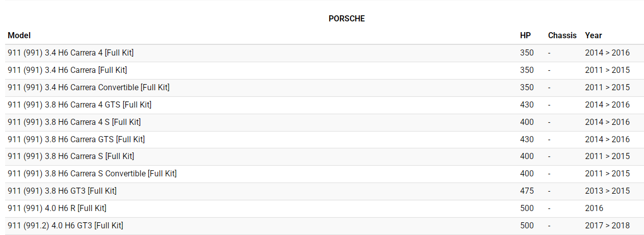644x235 pixels.
Task: Click the PORSCHE table heading
Action: [346, 19]
